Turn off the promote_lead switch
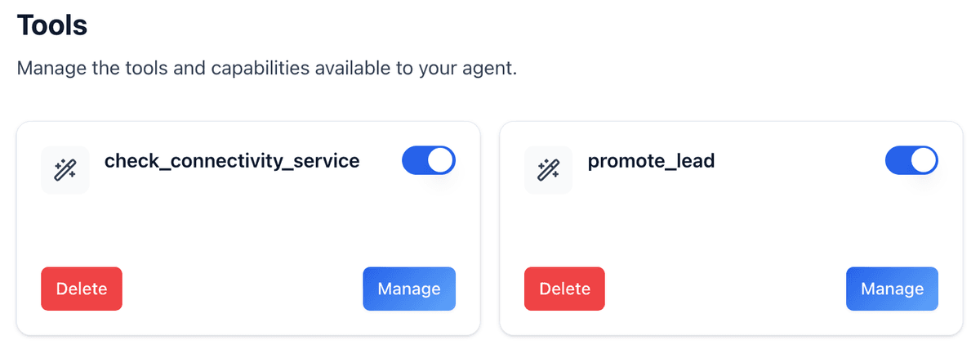The height and width of the screenshot is (363, 980). pyautogui.click(x=911, y=161)
